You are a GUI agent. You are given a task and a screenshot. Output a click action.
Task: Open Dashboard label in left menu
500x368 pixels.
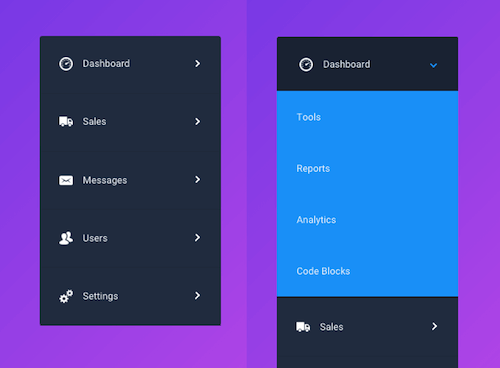click(106, 64)
